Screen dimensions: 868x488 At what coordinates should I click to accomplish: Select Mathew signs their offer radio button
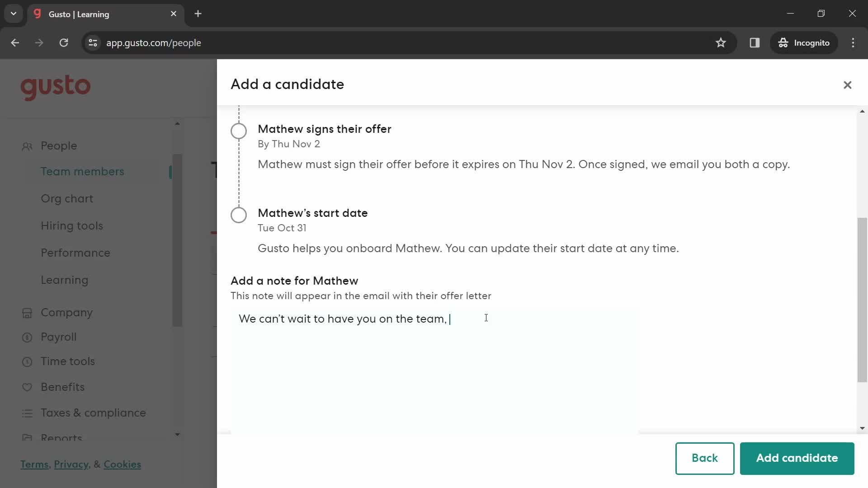[239, 131]
